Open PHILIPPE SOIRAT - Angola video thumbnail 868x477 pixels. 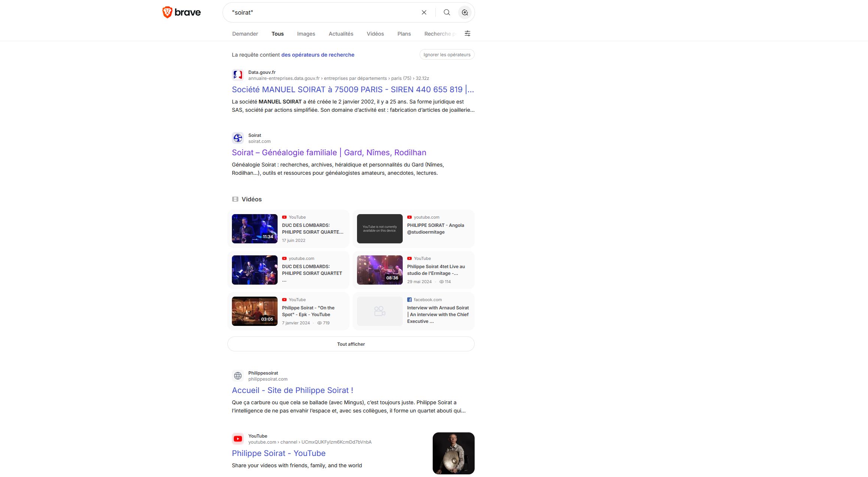[380, 229]
